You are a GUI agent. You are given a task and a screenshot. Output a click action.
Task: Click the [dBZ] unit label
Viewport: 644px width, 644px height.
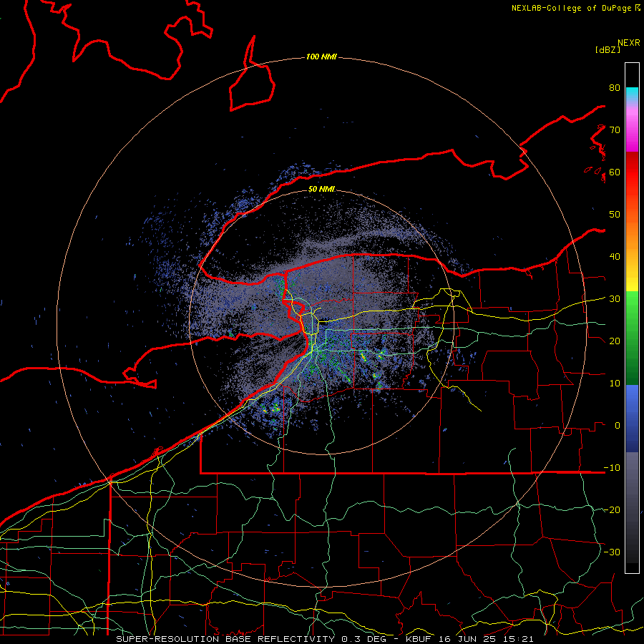coord(608,49)
